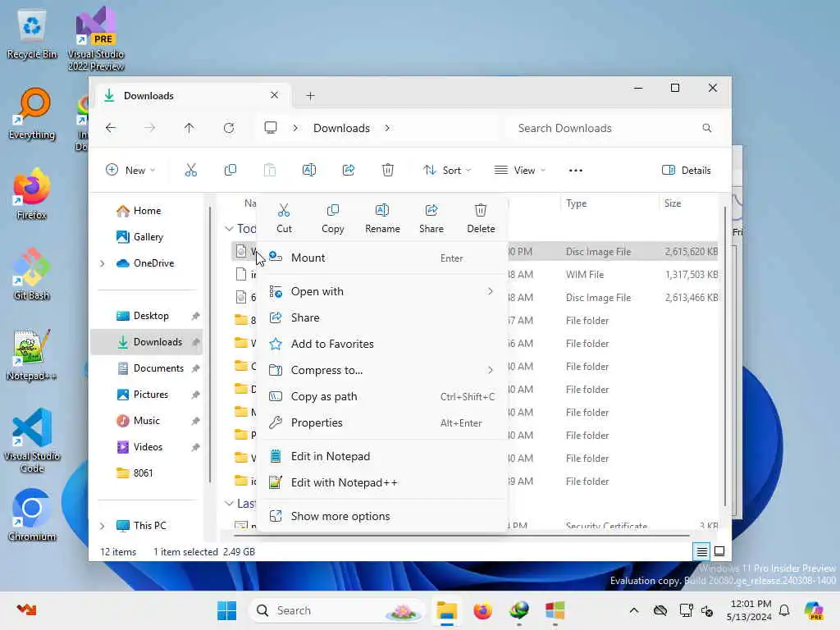Open Chromium desktop shortcut
Image resolution: width=840 pixels, height=630 pixels.
[x=32, y=515]
